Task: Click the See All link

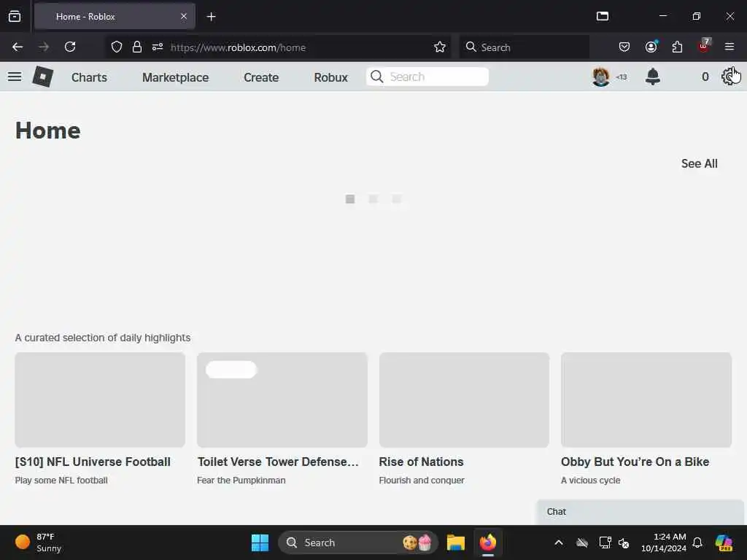Action: tap(700, 164)
